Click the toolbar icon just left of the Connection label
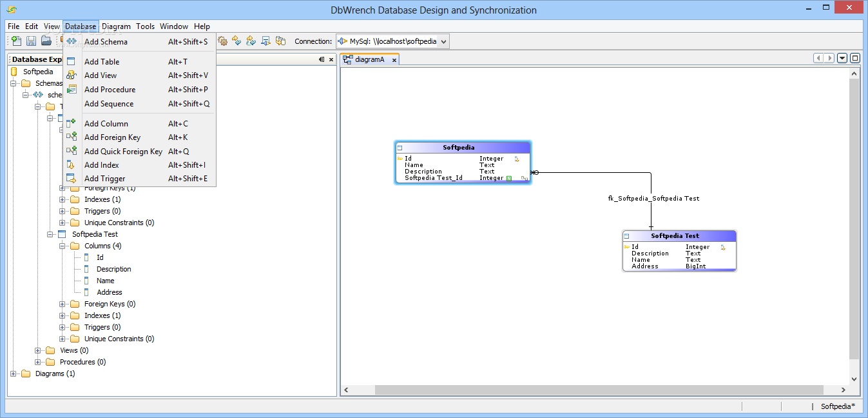The height and width of the screenshot is (418, 868). [280, 41]
